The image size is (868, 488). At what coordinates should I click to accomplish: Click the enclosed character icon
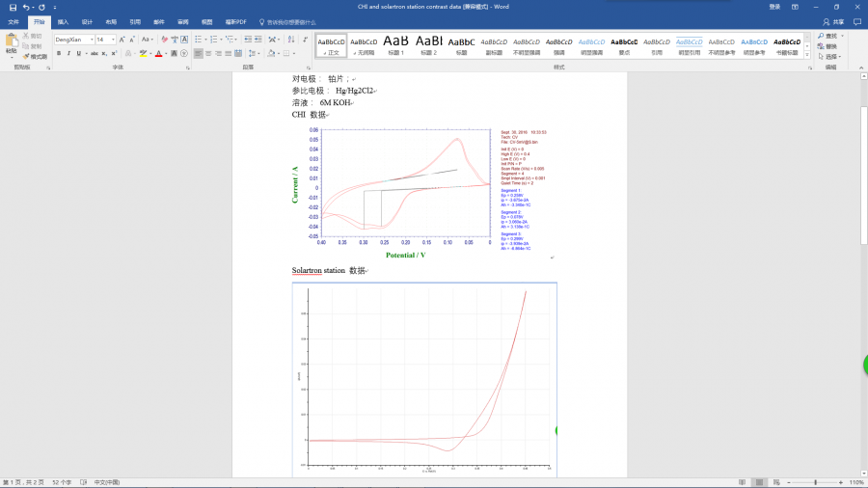pyautogui.click(x=184, y=54)
